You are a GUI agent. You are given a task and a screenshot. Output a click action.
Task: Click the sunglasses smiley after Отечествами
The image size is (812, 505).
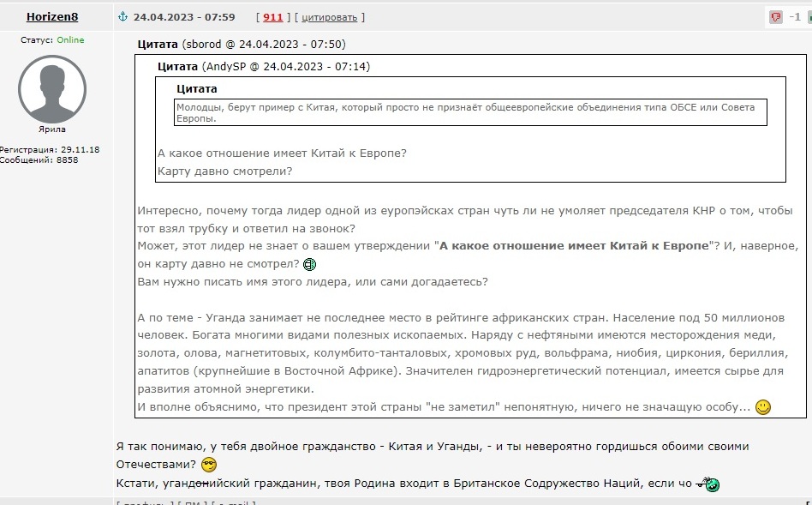[209, 465]
